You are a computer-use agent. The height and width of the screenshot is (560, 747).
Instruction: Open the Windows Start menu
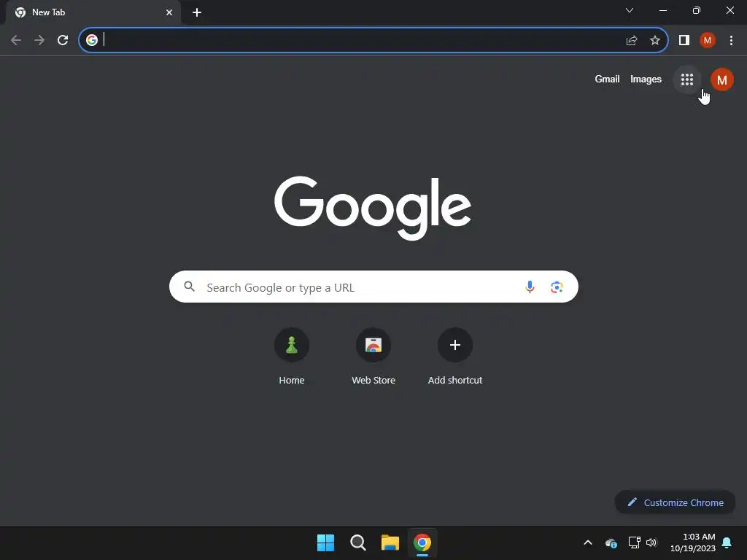[x=326, y=542]
